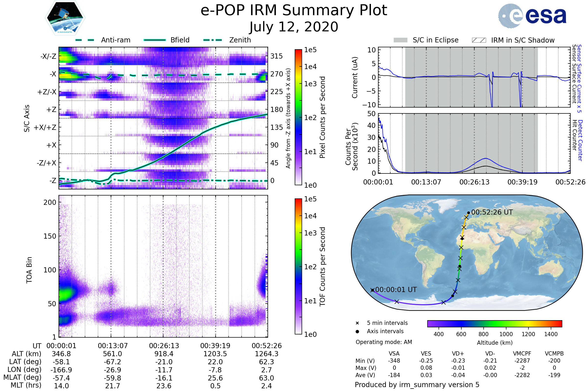Screen dimensions: 588x392
Task: Click the Operating mode: AM text
Action: [384, 342]
